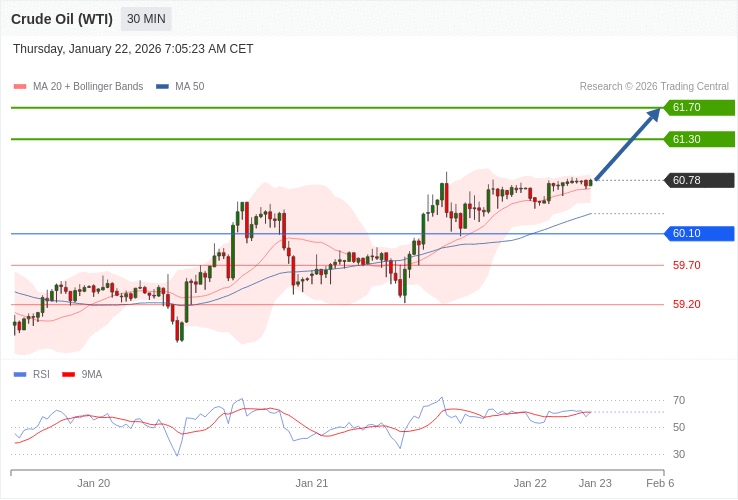Viewport: 738px width, 500px height.
Task: Click the Jan 21 axis label
Action: (x=312, y=484)
